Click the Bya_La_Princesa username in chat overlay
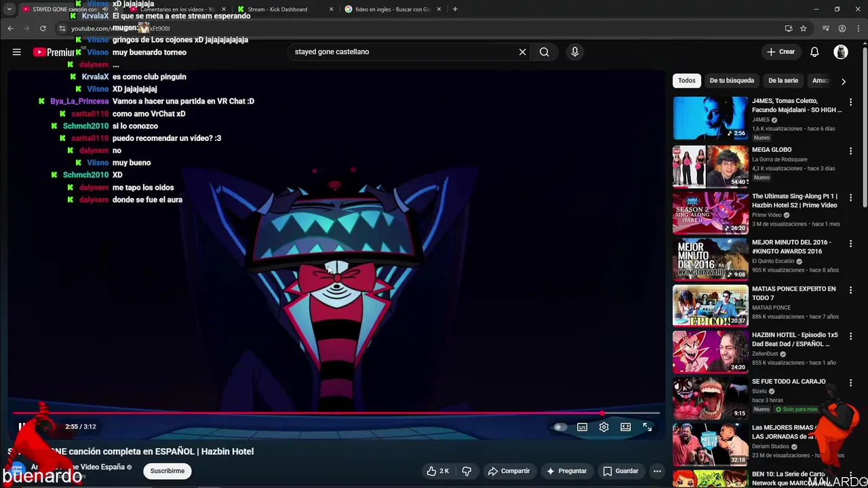The image size is (868, 488). click(79, 102)
